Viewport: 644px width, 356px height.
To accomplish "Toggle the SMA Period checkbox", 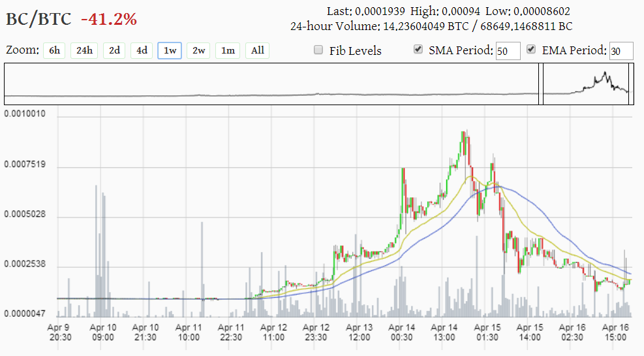I will (x=418, y=50).
